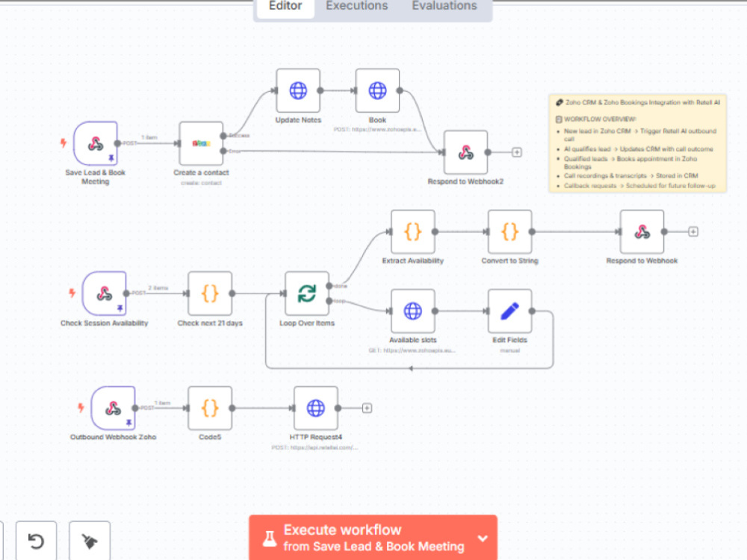The image size is (747, 560).
Task: Open the Evaluations tab
Action: click(x=444, y=6)
